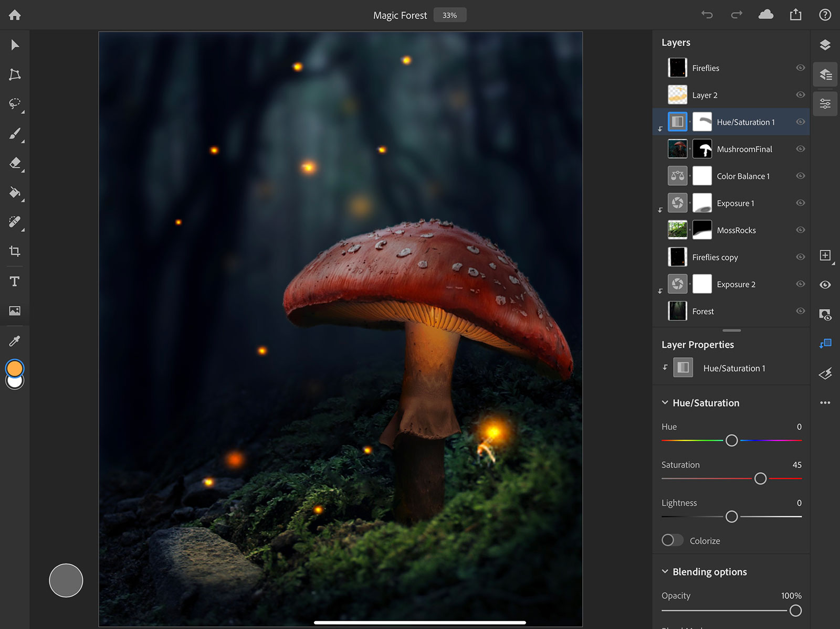Open the share export button
Image resolution: width=840 pixels, height=629 pixels.
click(795, 15)
